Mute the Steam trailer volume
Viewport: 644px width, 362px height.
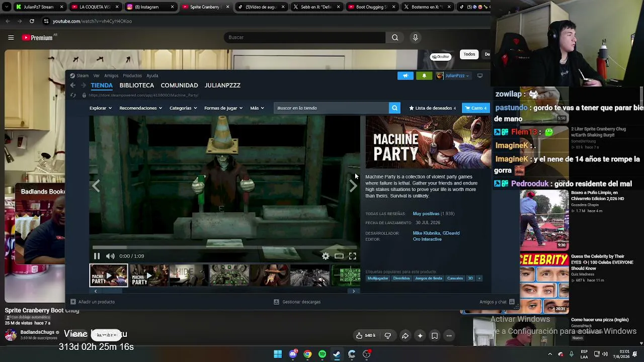tap(110, 256)
